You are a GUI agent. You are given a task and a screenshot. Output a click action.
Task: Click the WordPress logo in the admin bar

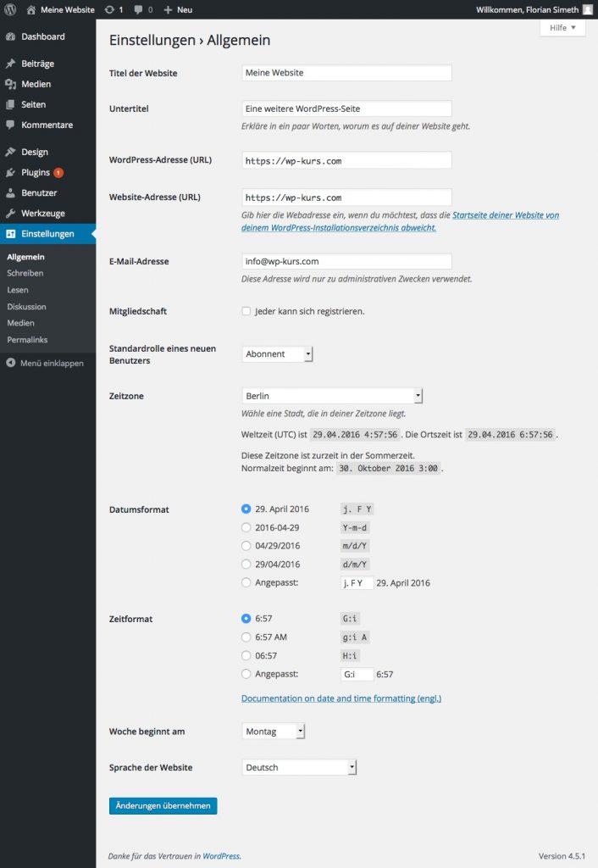pyautogui.click(x=9, y=9)
